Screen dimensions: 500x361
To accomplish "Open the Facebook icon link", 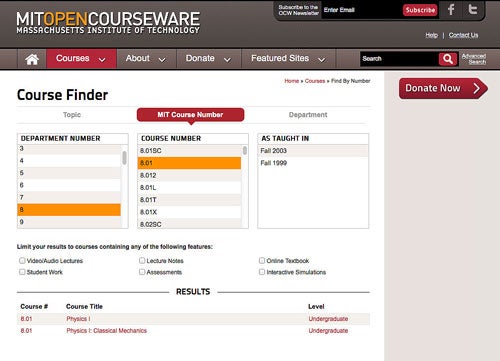I will [x=451, y=10].
